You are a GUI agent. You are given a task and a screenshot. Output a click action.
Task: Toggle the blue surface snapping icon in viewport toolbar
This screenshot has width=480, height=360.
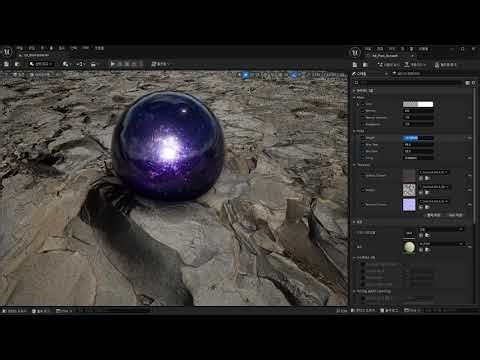pos(294,75)
